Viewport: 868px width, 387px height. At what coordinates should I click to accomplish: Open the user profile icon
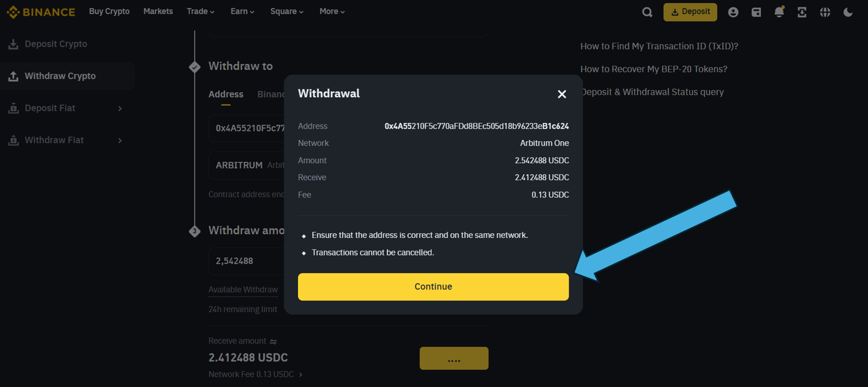click(x=733, y=12)
